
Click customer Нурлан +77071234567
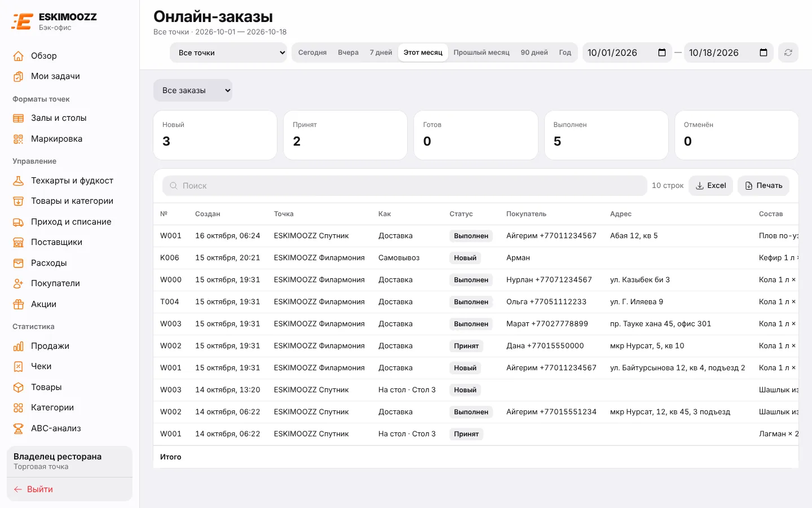pyautogui.click(x=549, y=280)
